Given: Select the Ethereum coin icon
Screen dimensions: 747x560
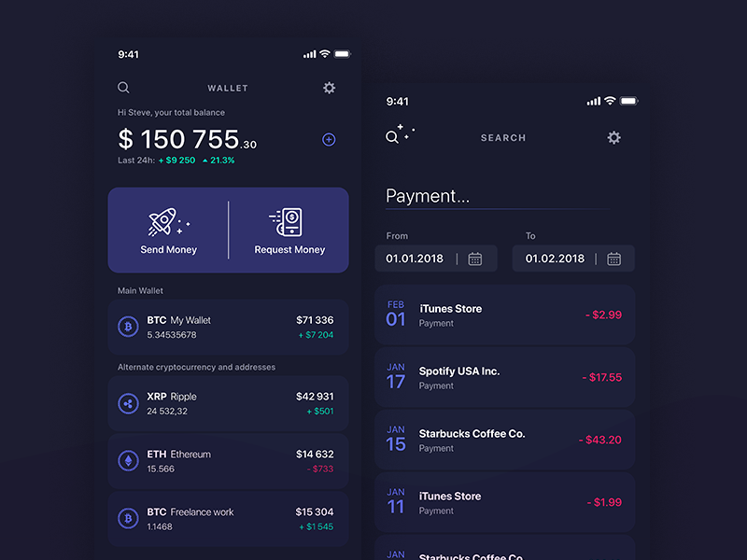Looking at the screenshot, I should (x=128, y=461).
